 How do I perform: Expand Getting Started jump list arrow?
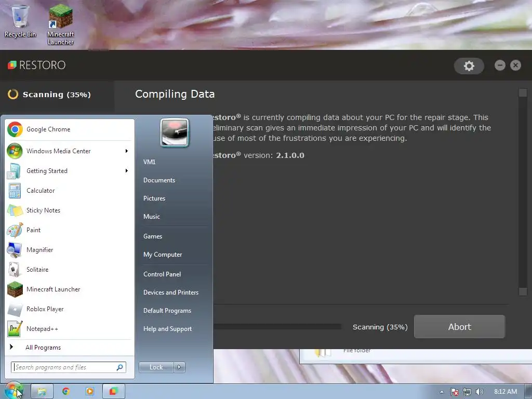click(x=127, y=170)
